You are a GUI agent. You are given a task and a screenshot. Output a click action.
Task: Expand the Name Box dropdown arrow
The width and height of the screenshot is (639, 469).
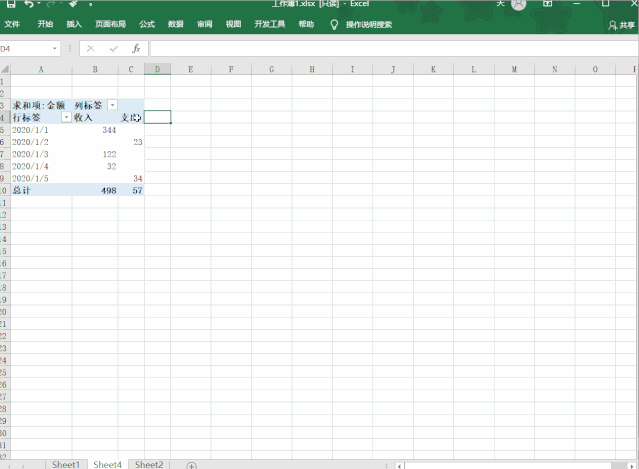(55, 48)
